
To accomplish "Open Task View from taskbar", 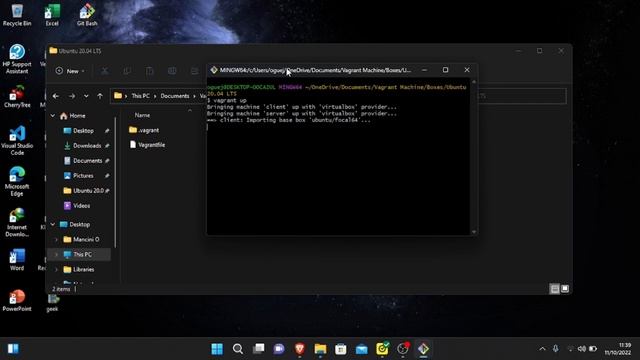I will click(x=258, y=349).
